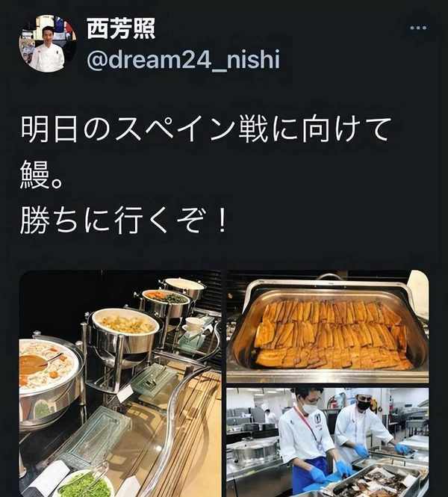The image size is (448, 497).
Task: Click the large rice dish with ladle
Action: pyautogui.click(x=48, y=368)
